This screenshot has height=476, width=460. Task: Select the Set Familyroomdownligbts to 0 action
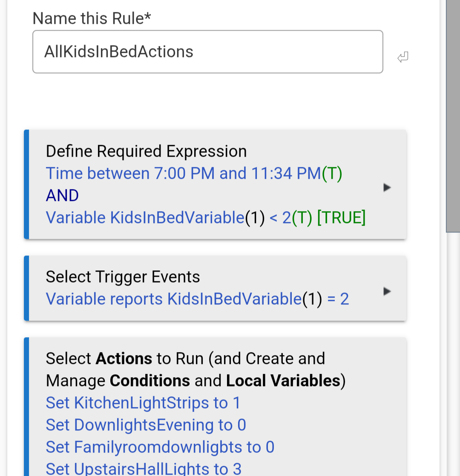click(x=160, y=447)
